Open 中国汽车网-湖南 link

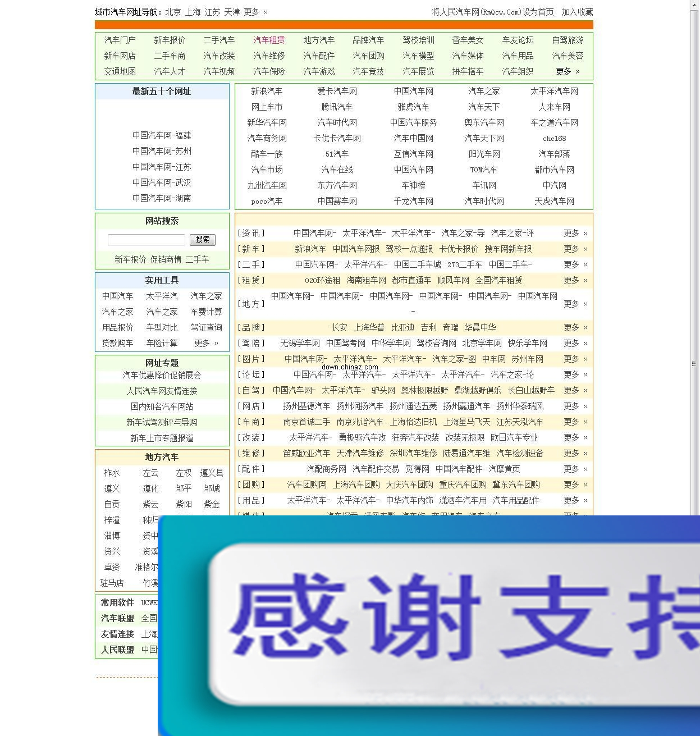point(162,198)
